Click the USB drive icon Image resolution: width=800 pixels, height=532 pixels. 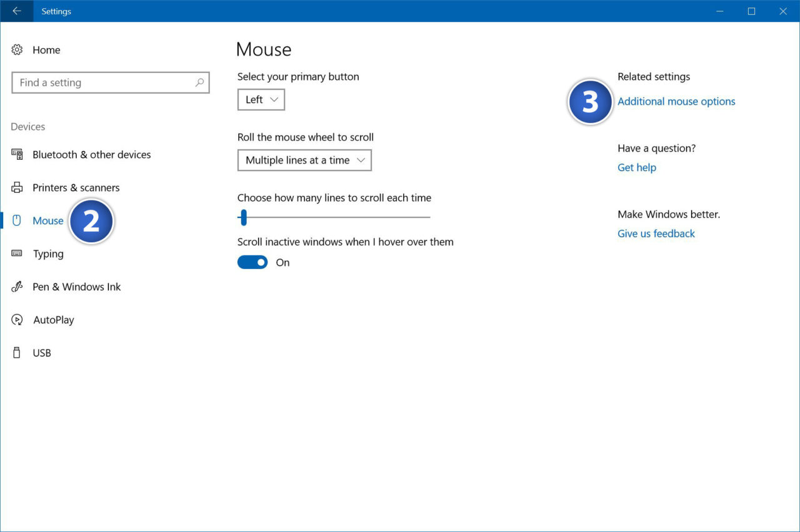[x=17, y=353]
